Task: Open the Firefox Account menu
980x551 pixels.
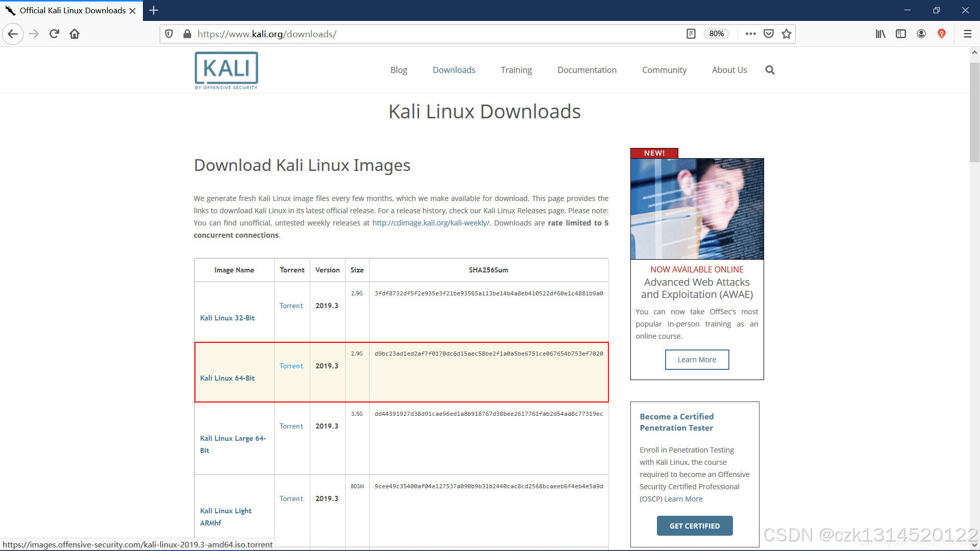Action: (x=921, y=34)
